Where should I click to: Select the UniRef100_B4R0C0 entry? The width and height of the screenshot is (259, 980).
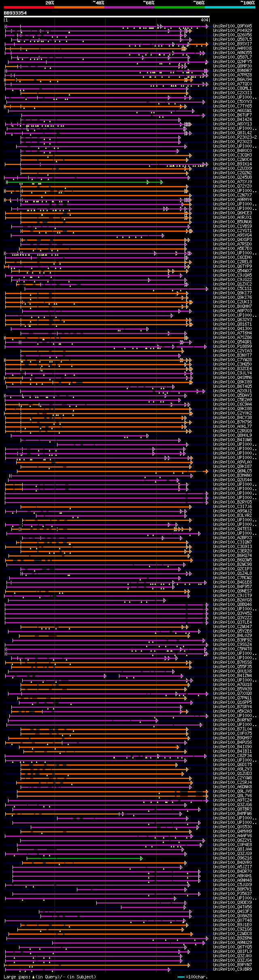pyautogui.click(x=232, y=150)
